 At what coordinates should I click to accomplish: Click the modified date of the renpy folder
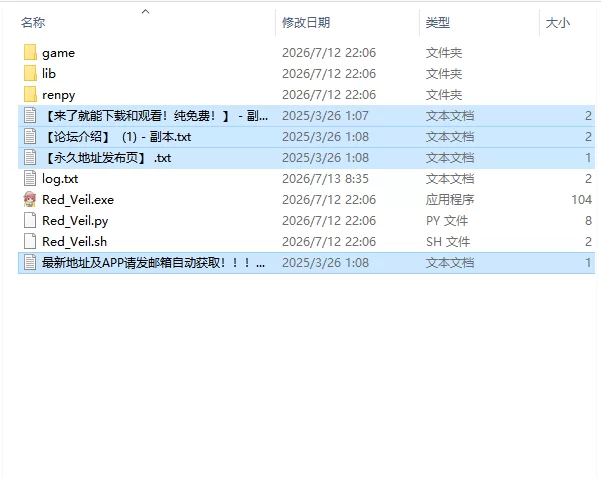pyautogui.click(x=329, y=95)
